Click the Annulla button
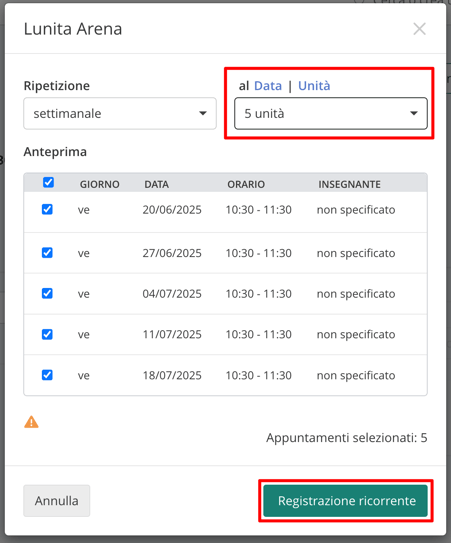Image resolution: width=451 pixels, height=543 pixels. [x=57, y=501]
